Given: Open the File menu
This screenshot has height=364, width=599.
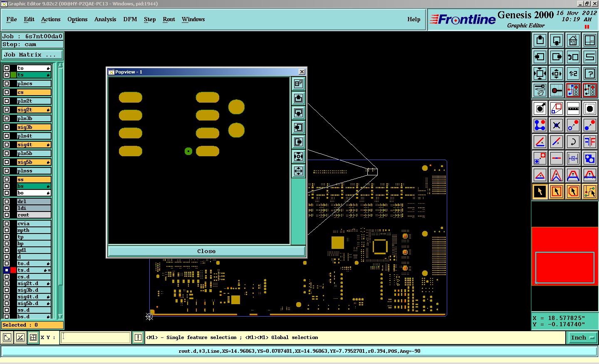Looking at the screenshot, I should pyautogui.click(x=12, y=19).
